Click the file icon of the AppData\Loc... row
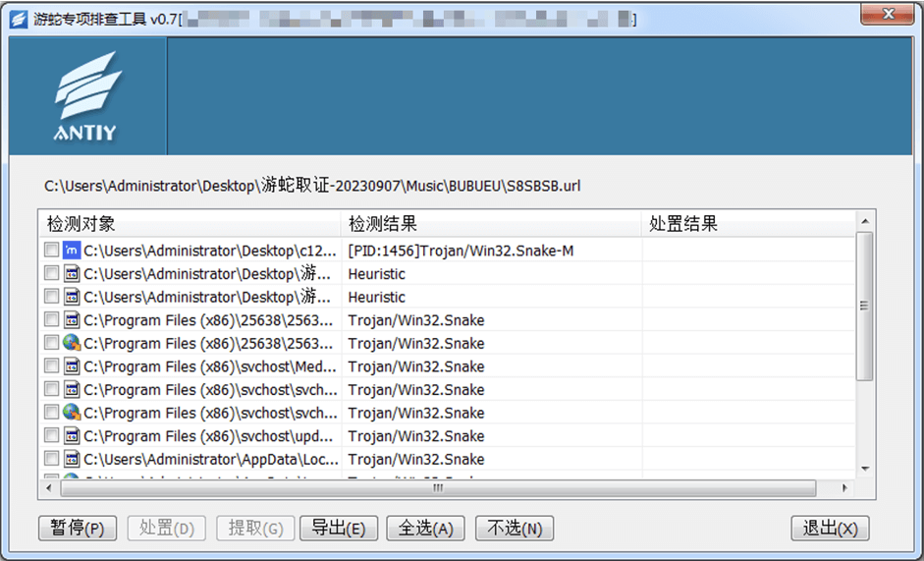 (x=72, y=459)
